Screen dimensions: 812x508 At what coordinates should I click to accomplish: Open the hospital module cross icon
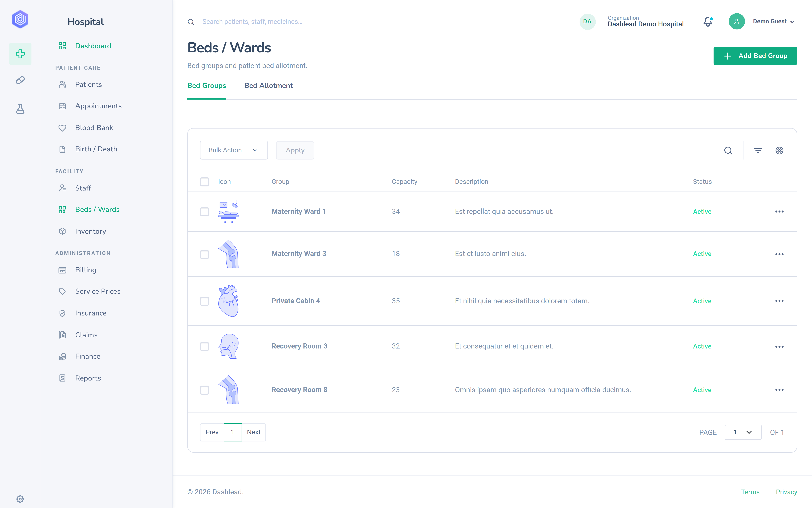(20, 54)
